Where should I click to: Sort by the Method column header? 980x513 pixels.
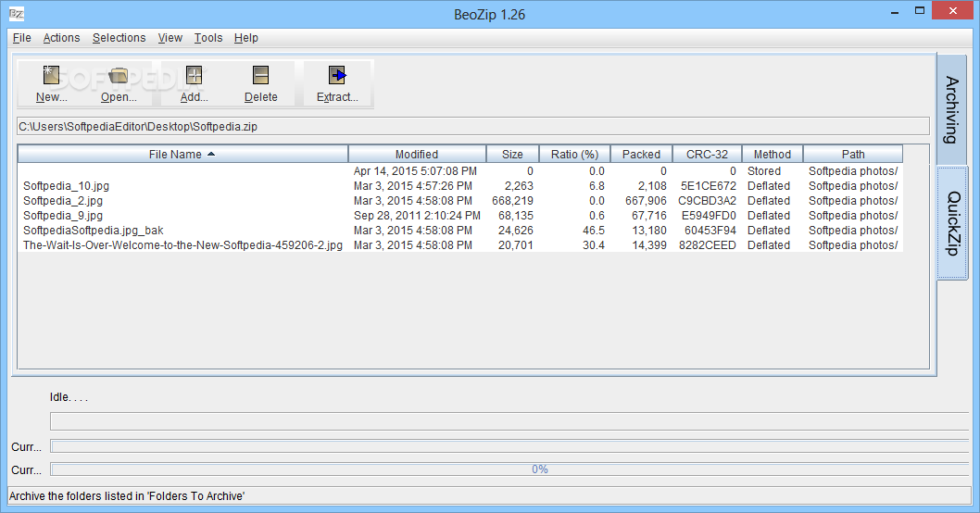pyautogui.click(x=773, y=154)
